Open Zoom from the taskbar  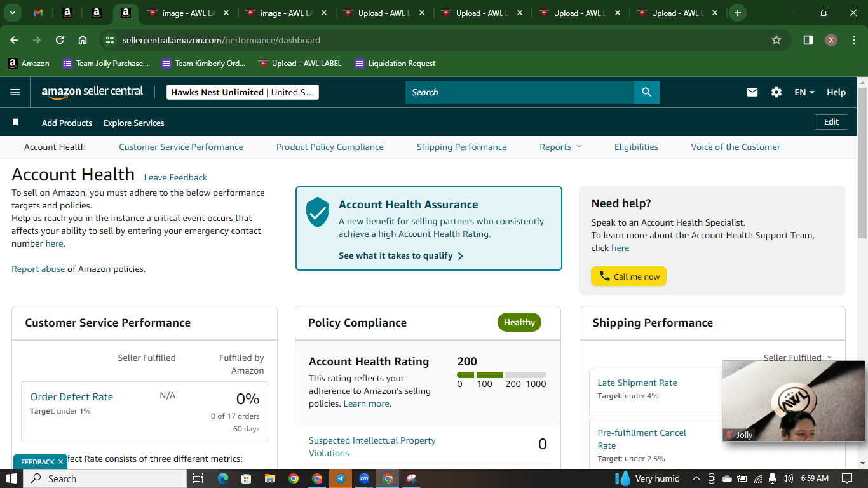364,478
